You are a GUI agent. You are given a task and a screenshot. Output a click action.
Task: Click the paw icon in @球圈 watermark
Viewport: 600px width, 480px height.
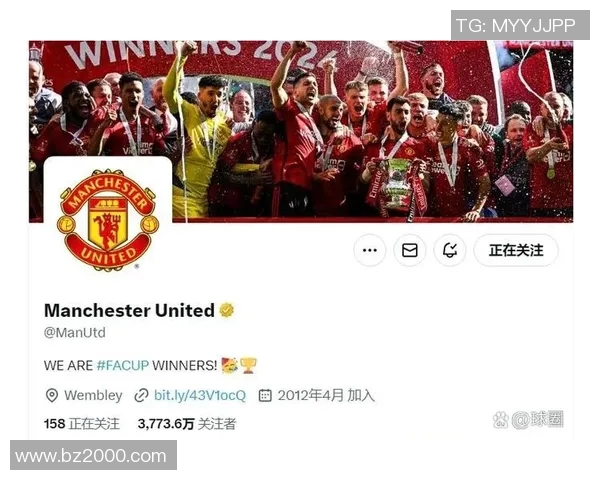tap(501, 420)
